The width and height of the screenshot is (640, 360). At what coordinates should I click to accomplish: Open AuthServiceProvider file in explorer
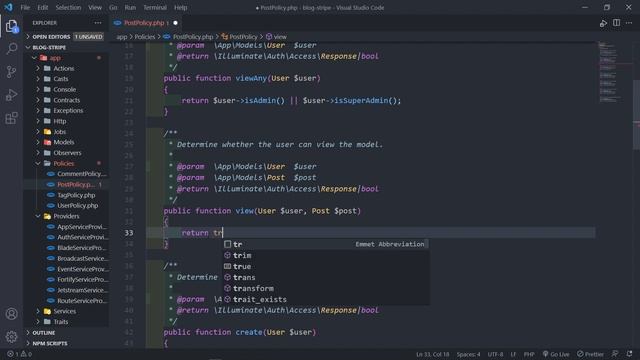(x=65, y=237)
